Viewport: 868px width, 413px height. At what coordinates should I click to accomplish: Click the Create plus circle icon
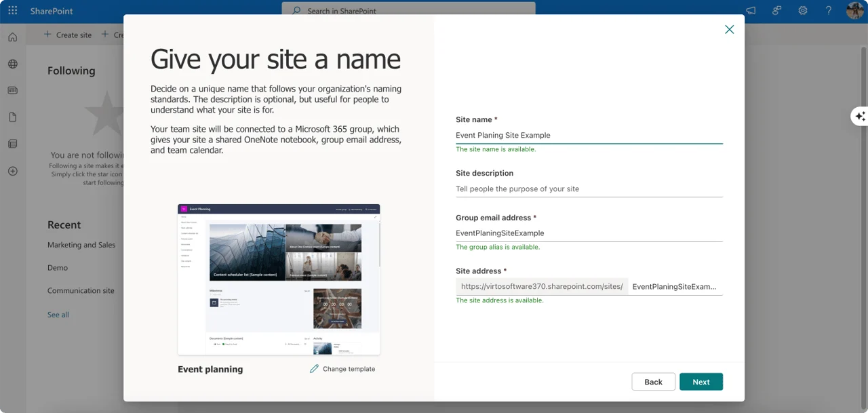[x=12, y=171]
